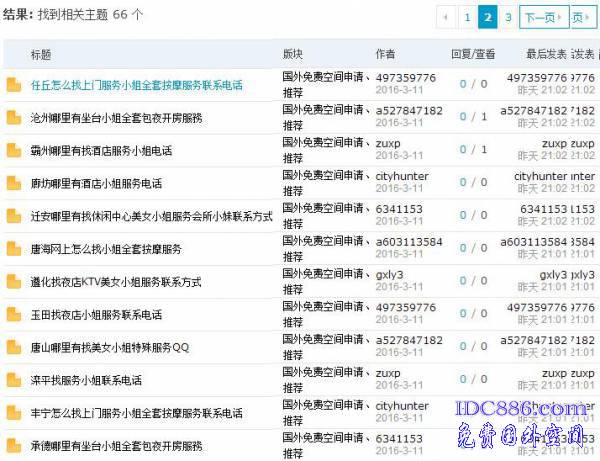This screenshot has height=461, width=600.
Task: Open the 承德 thread title link
Action: [116, 445]
